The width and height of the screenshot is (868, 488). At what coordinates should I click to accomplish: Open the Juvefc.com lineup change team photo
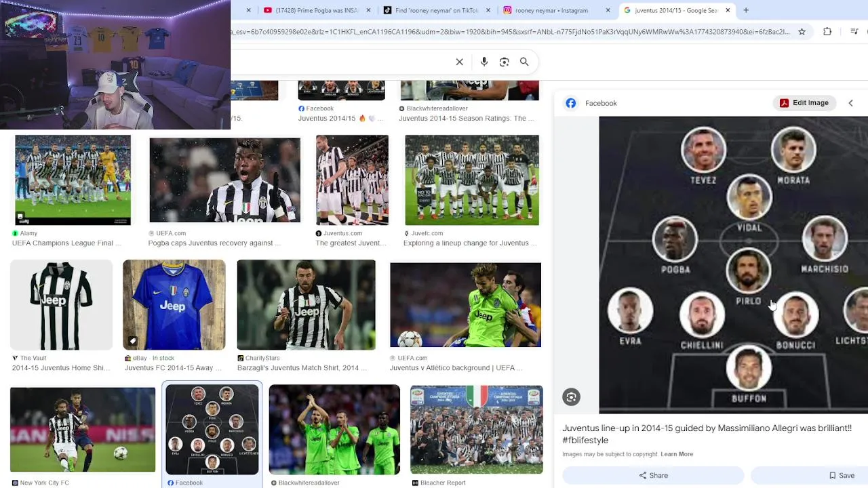(472, 180)
